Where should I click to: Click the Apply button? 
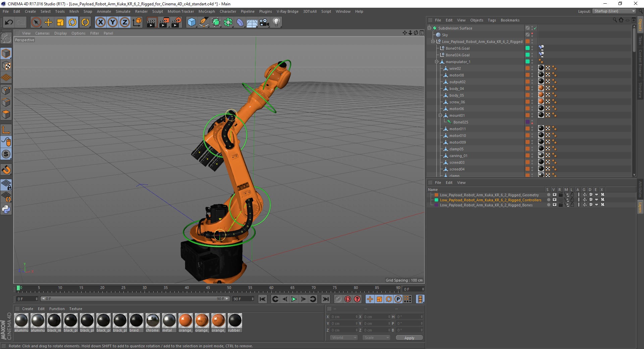409,338
